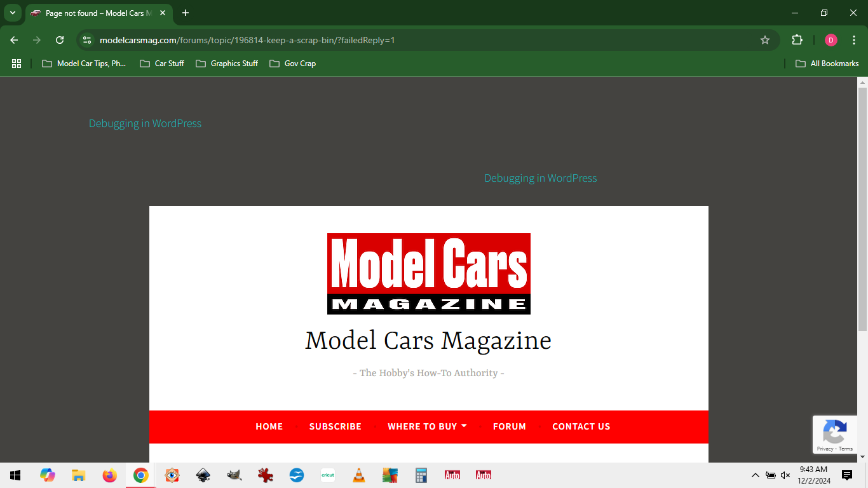
Task: Open the Chrome three-dot menu
Action: [x=854, y=40]
